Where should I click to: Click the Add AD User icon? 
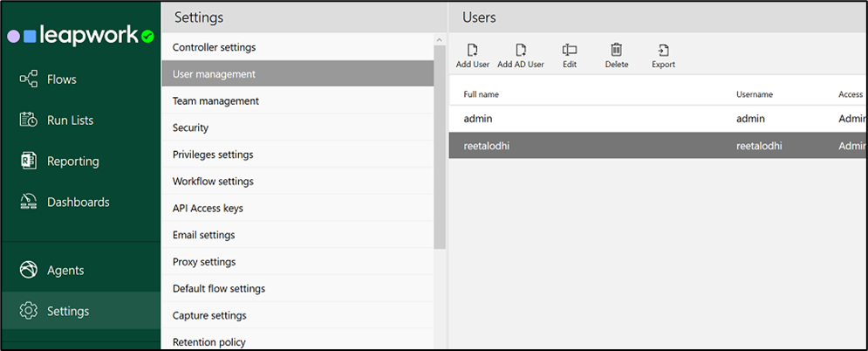click(521, 51)
